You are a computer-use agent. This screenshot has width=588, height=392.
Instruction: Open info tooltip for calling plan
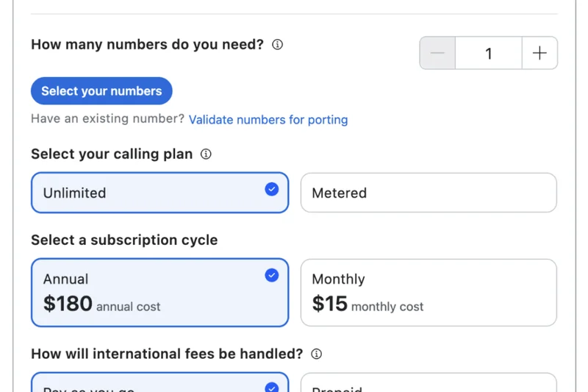click(x=206, y=154)
